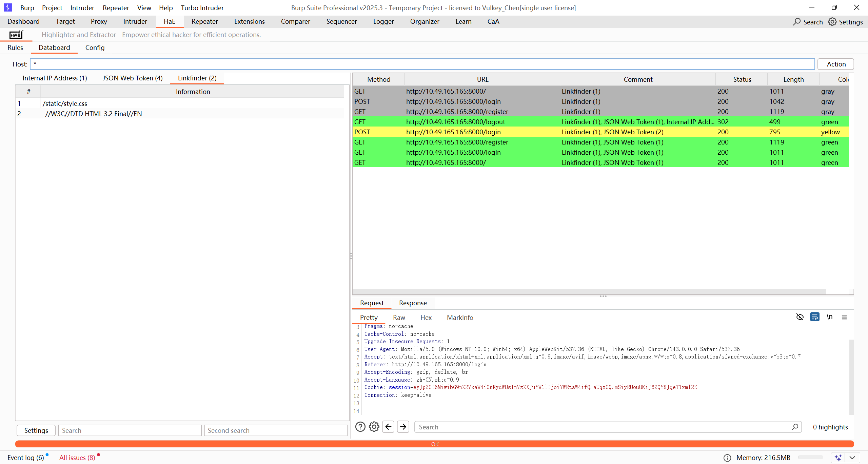
Task: Click the top Search magnifier icon
Action: pos(797,22)
